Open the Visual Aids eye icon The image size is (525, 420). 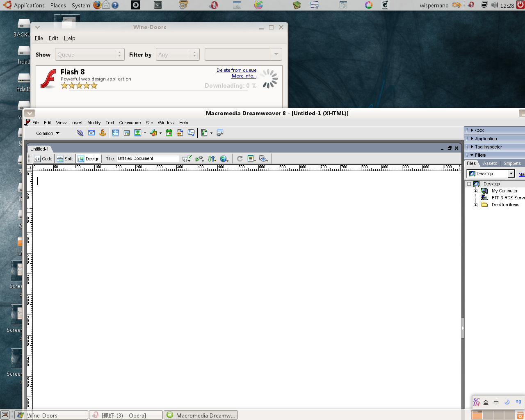tap(264, 159)
